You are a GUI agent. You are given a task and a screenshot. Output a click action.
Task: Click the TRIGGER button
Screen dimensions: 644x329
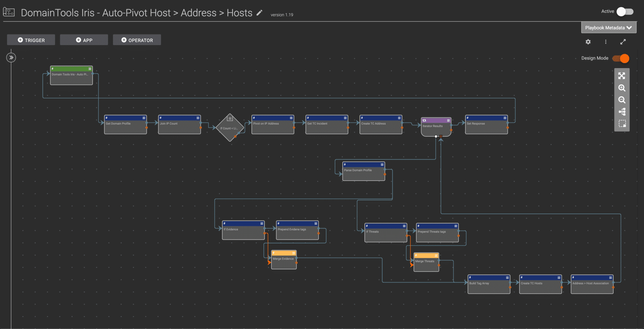(x=31, y=40)
